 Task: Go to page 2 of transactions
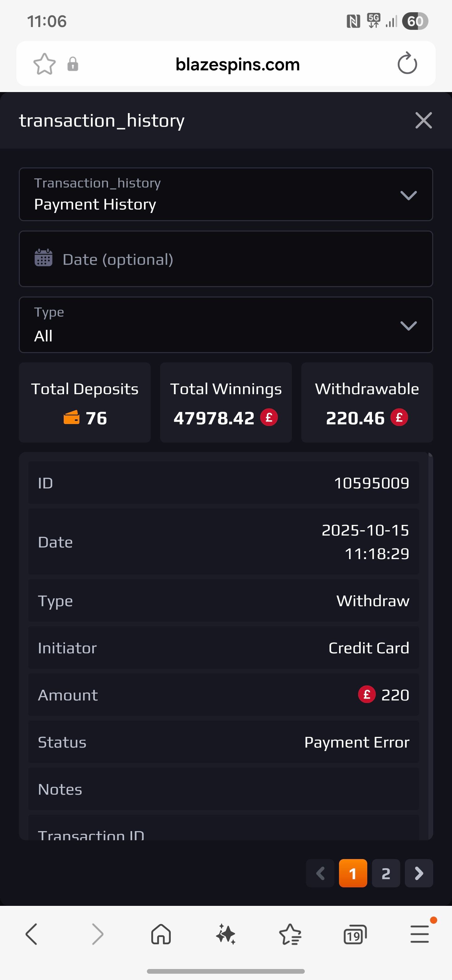[x=386, y=874]
